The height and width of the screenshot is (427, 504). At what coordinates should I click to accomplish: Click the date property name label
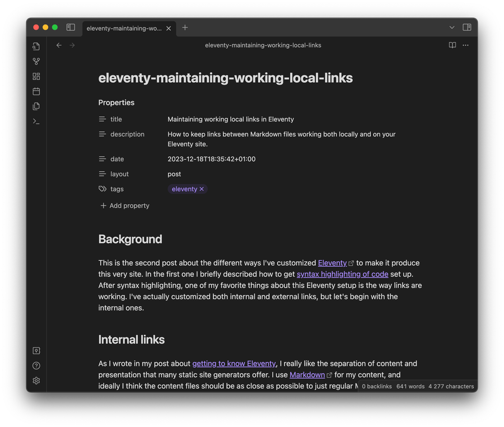point(117,159)
